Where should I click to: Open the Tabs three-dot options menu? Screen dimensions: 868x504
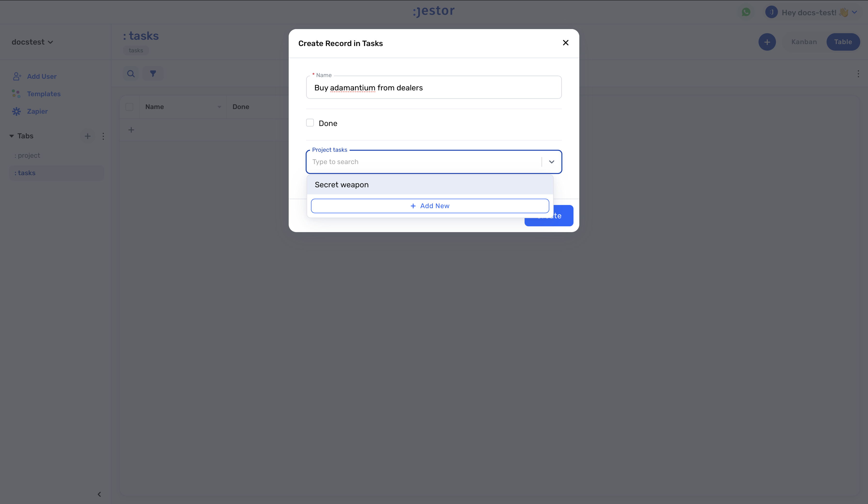coord(103,136)
